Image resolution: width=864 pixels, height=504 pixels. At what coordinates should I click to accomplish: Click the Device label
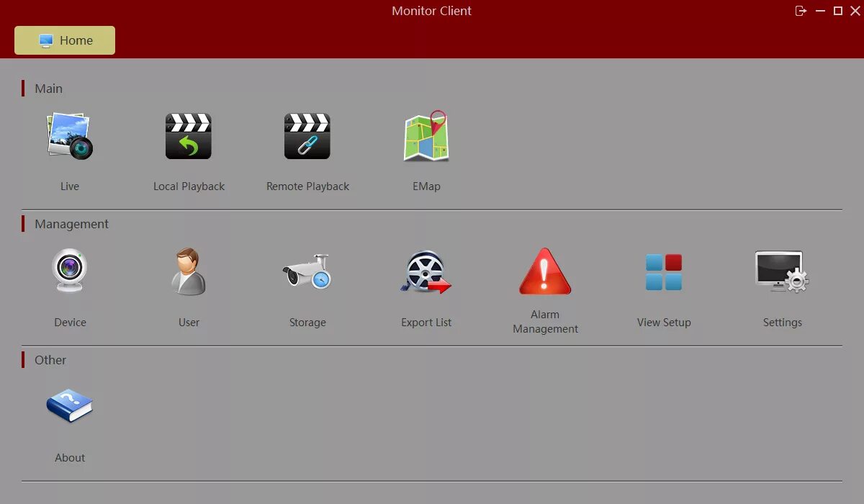pos(70,323)
